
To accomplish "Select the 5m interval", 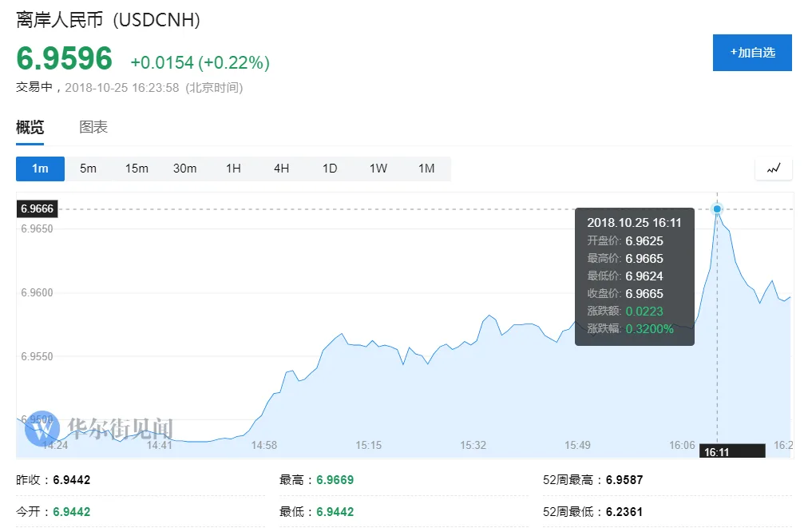I will (88, 169).
